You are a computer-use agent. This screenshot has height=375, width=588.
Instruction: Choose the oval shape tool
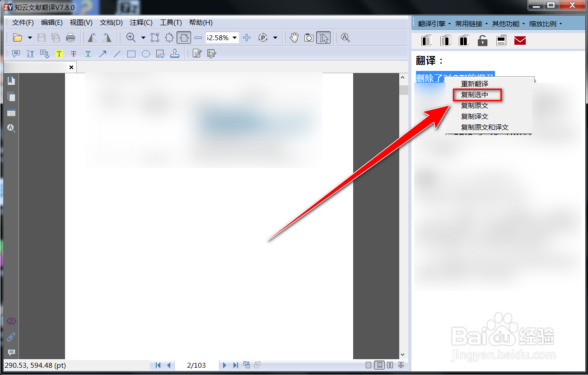coord(146,54)
